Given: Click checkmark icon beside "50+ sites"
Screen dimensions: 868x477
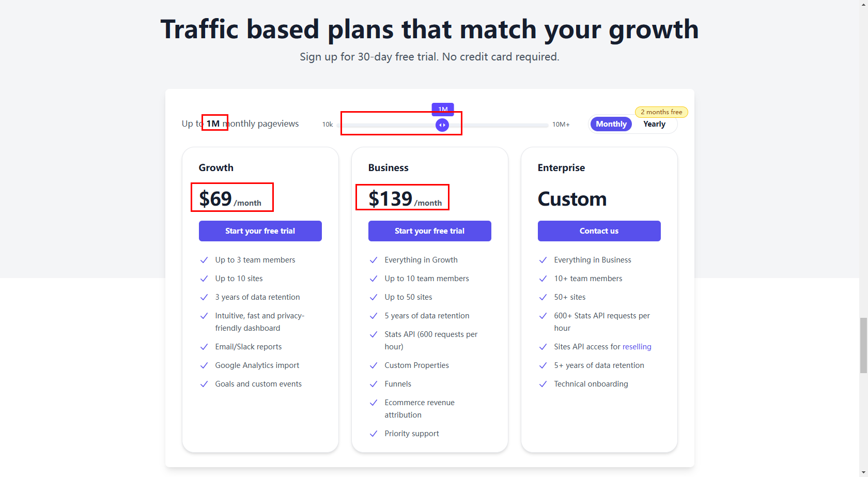Looking at the screenshot, I should point(543,297).
